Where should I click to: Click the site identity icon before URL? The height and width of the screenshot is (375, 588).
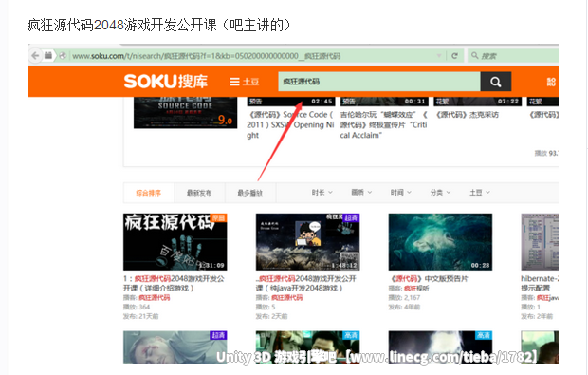click(63, 56)
